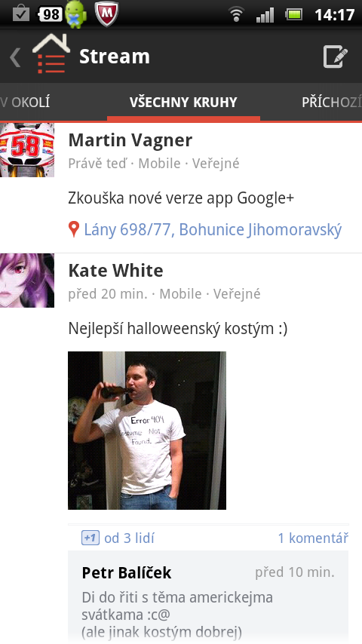Tap the Wi-Fi signal status icon

(236, 15)
